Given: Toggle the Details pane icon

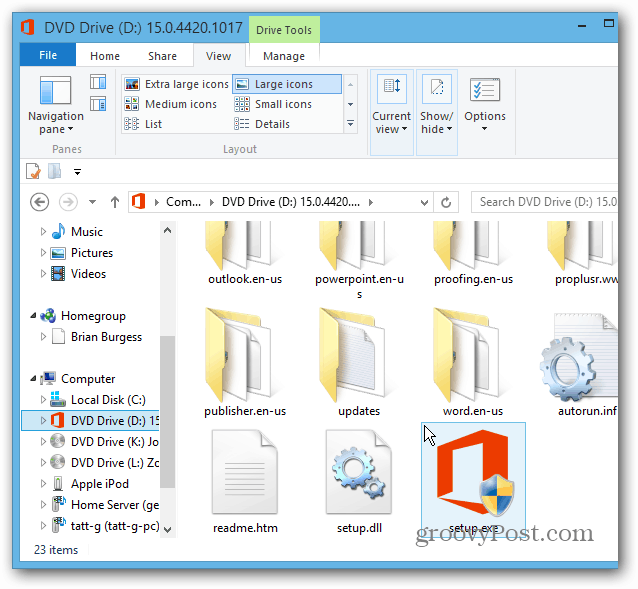Looking at the screenshot, I should pos(98,104).
